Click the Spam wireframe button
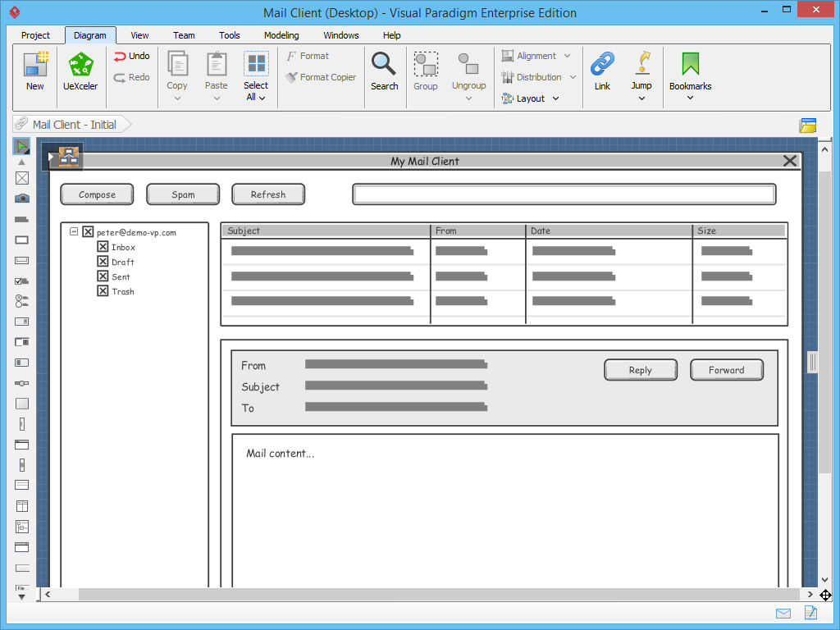Screen dimensions: 840x630 183,194
